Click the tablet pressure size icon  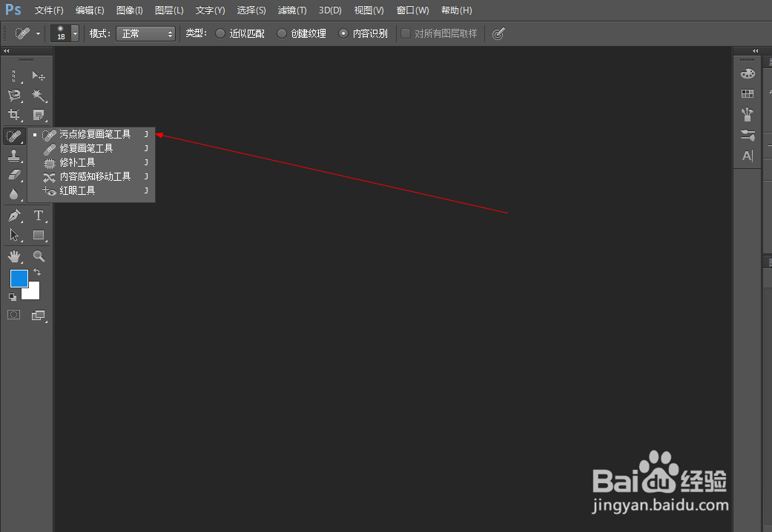[498, 33]
